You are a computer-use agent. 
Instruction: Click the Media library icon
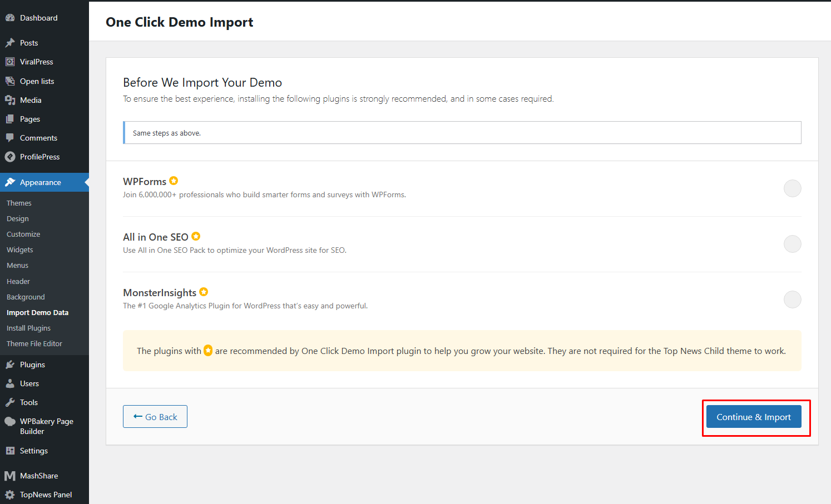10,100
